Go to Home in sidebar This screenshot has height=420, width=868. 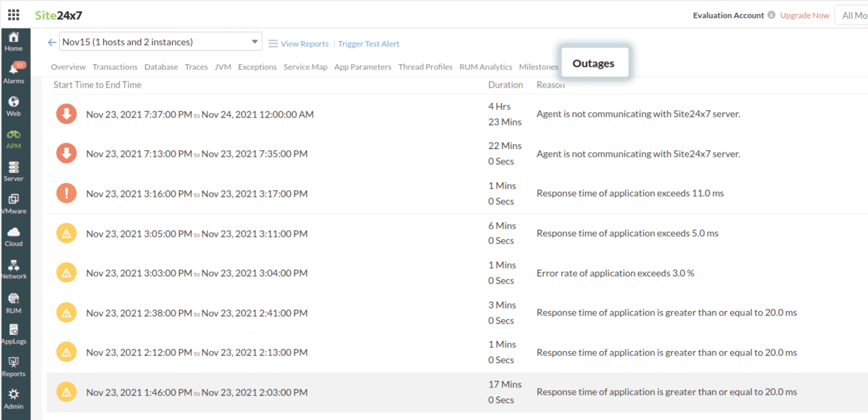14,41
